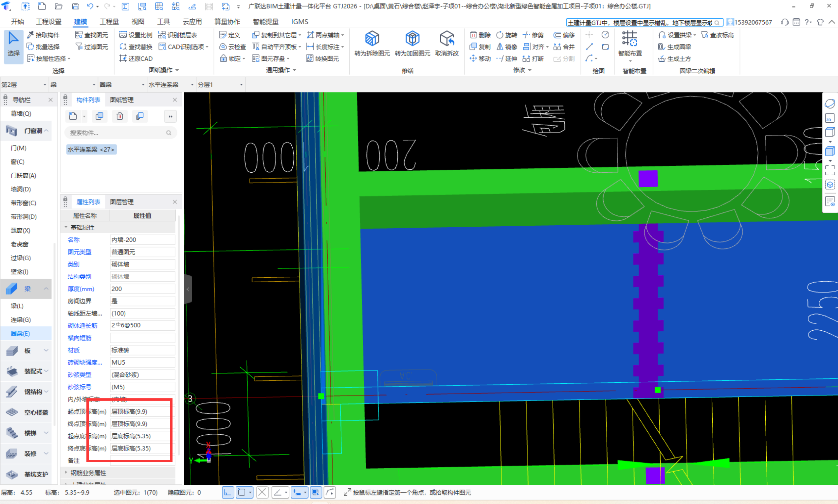Click 查改标高 edit elevation
The height and width of the screenshot is (504, 838).
click(x=717, y=35)
